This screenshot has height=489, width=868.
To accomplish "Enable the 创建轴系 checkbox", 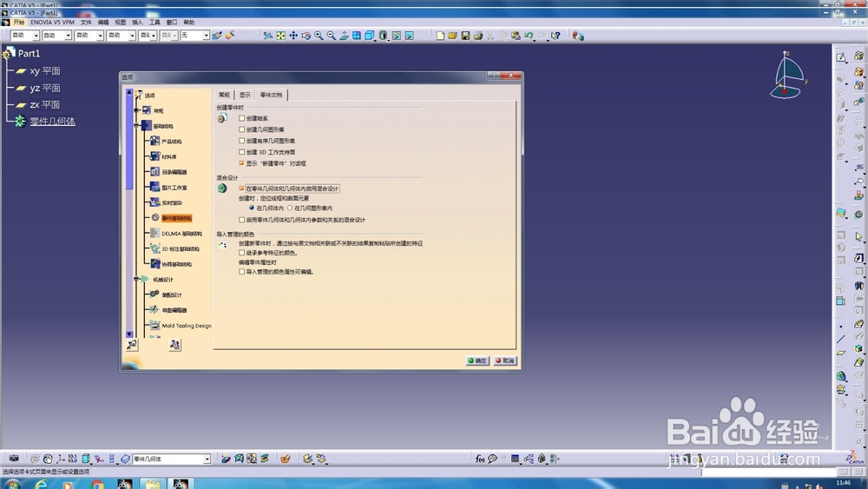I will click(241, 118).
